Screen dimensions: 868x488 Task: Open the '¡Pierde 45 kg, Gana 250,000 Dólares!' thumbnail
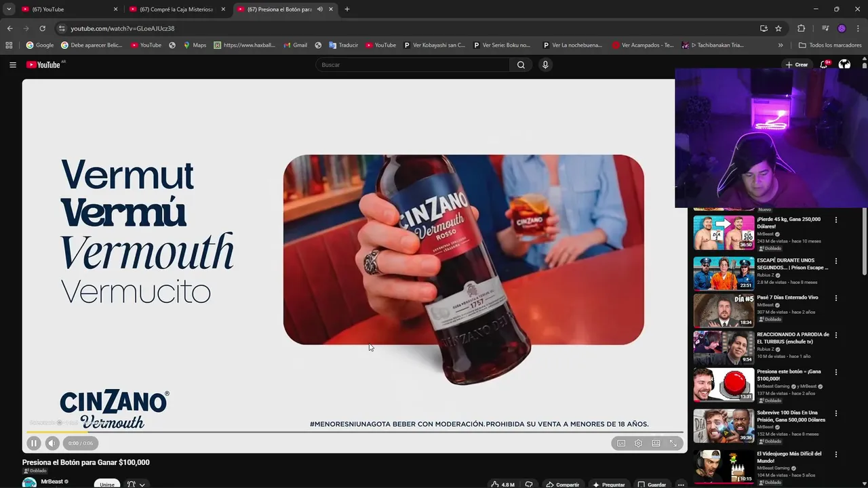724,232
